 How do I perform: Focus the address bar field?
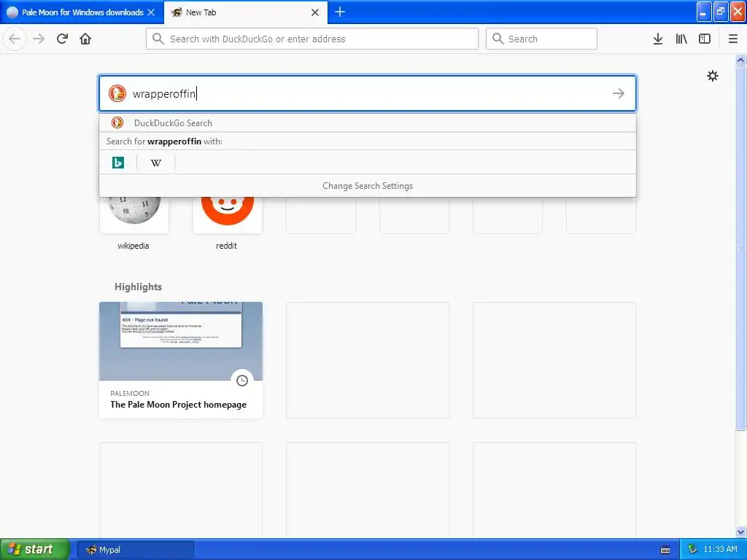(312, 39)
